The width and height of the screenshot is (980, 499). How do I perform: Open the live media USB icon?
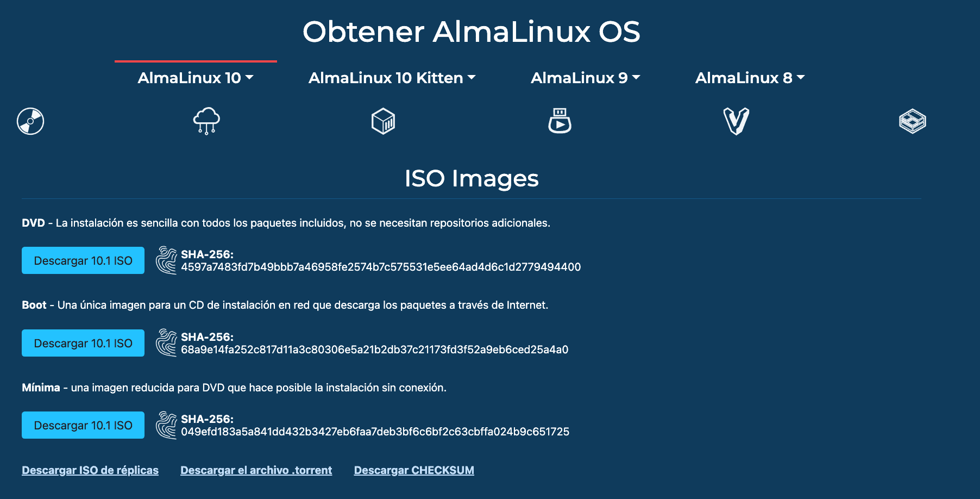[560, 121]
